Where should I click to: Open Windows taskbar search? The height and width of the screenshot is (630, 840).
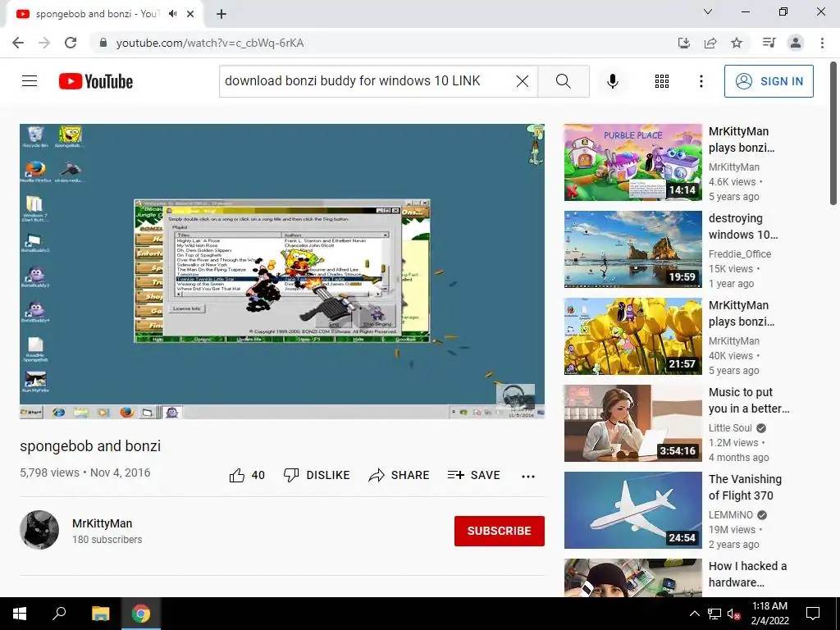coord(59,614)
